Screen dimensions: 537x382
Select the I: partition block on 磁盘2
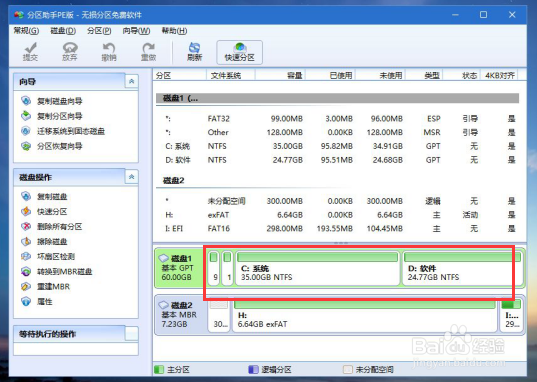coord(511,315)
